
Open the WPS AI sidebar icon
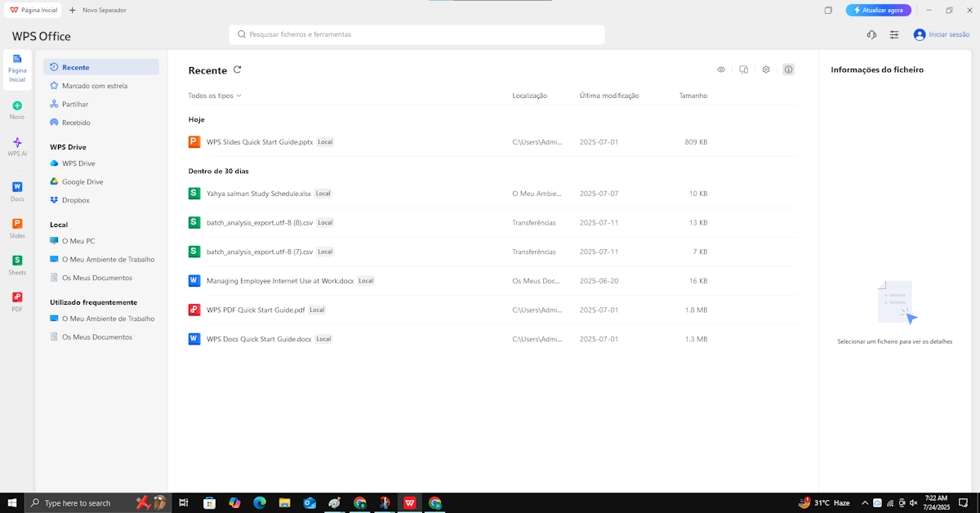coord(17,143)
